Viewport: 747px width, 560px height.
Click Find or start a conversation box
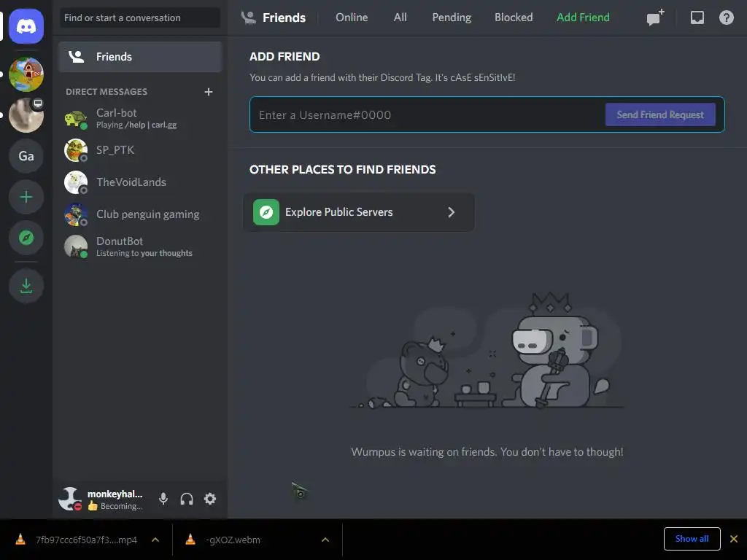tap(140, 17)
